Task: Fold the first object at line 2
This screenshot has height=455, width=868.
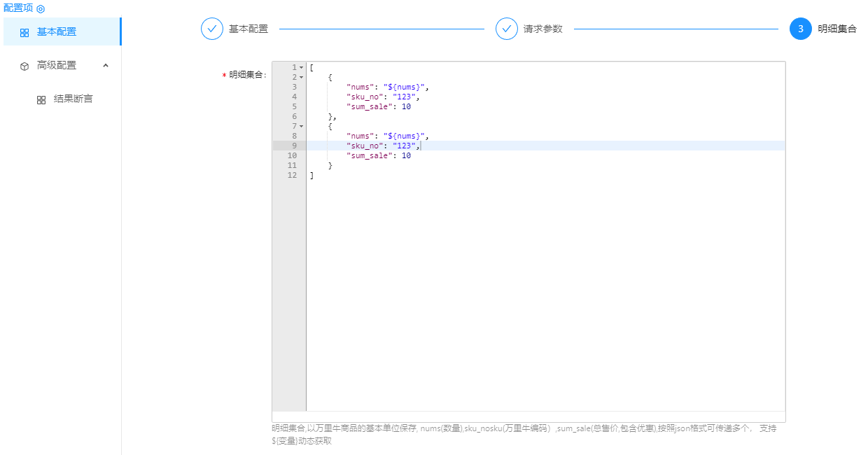Action: tap(302, 77)
